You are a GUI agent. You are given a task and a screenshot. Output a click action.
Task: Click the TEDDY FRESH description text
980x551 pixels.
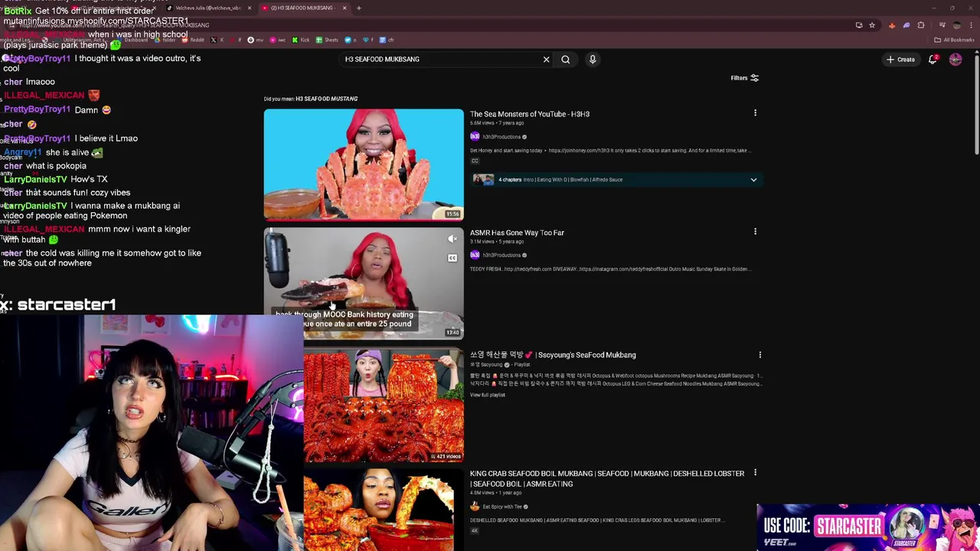(609, 269)
